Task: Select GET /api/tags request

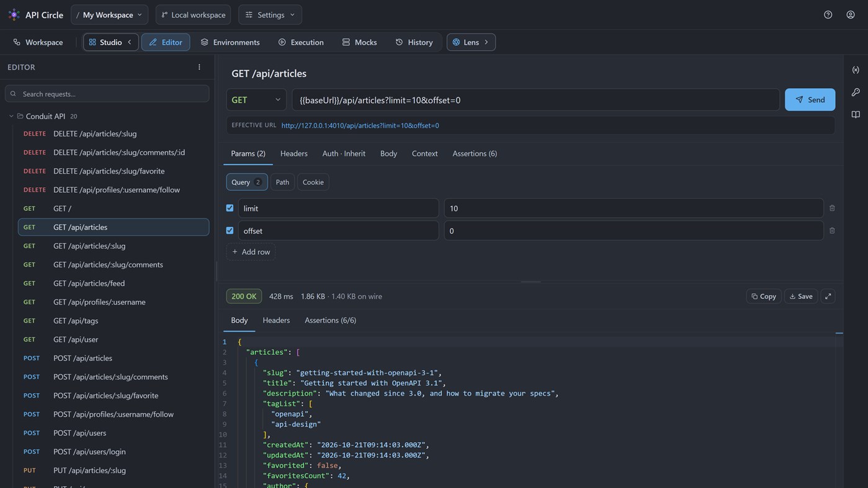Action: click(x=114, y=321)
